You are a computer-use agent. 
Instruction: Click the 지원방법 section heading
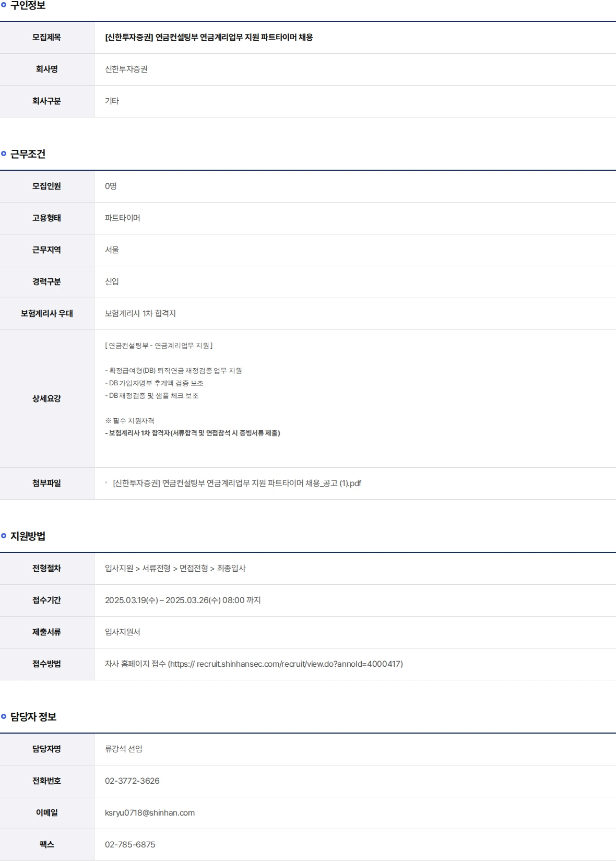28,536
